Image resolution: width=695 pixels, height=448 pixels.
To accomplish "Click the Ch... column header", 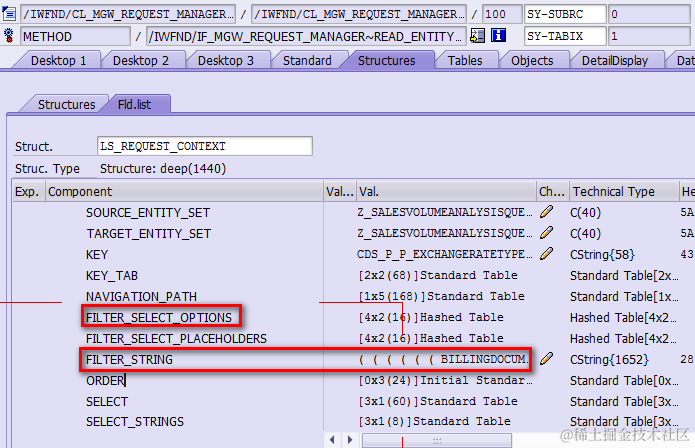I will tap(552, 191).
